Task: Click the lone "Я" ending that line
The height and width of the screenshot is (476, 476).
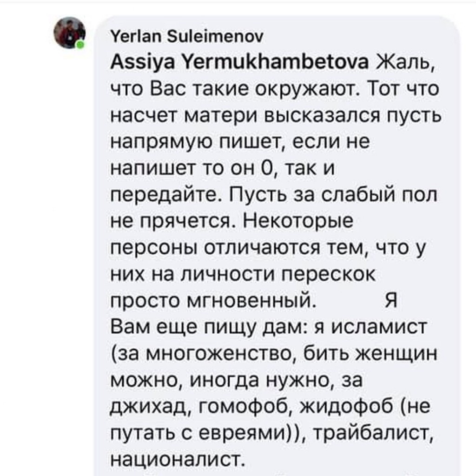Action: click(390, 301)
